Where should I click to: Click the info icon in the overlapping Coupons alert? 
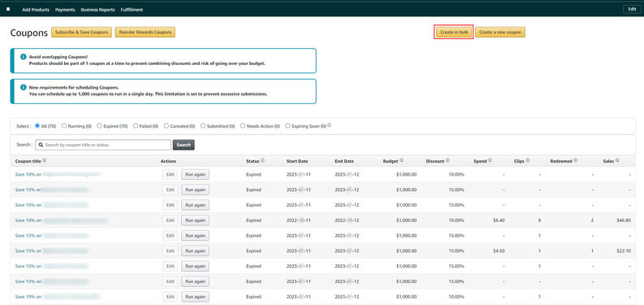click(x=24, y=57)
